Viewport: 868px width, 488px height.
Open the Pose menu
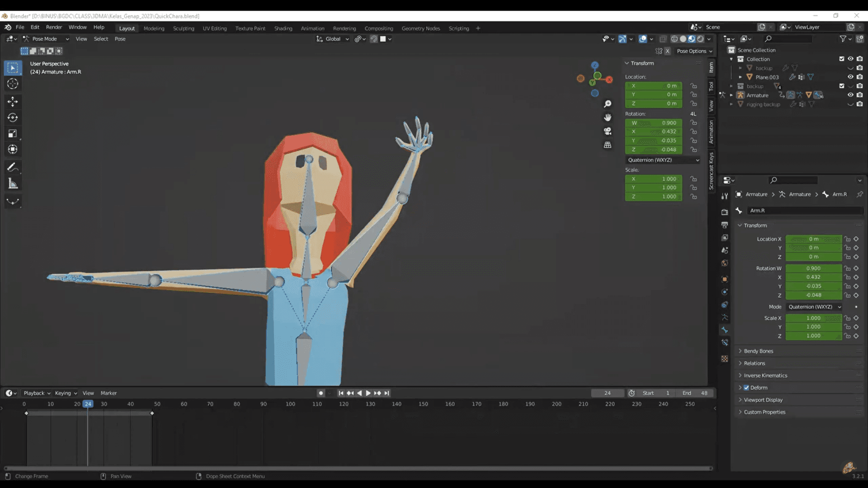[x=120, y=39]
